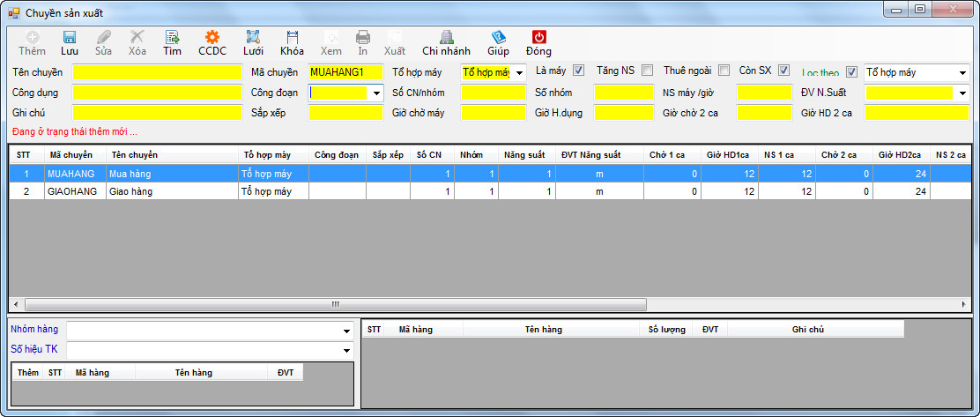Click the Giờ HD1ca column header

[730, 155]
